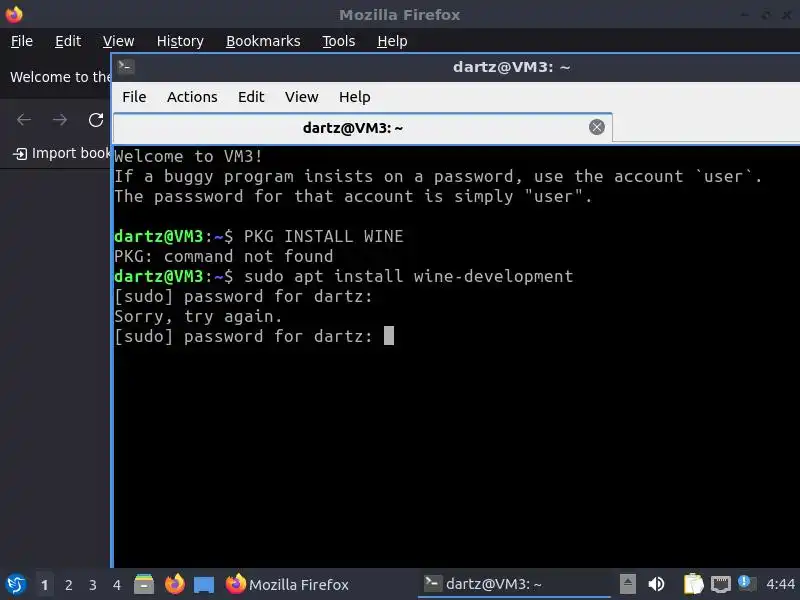
Task: Open the clipboard manager tray icon
Action: tap(693, 584)
